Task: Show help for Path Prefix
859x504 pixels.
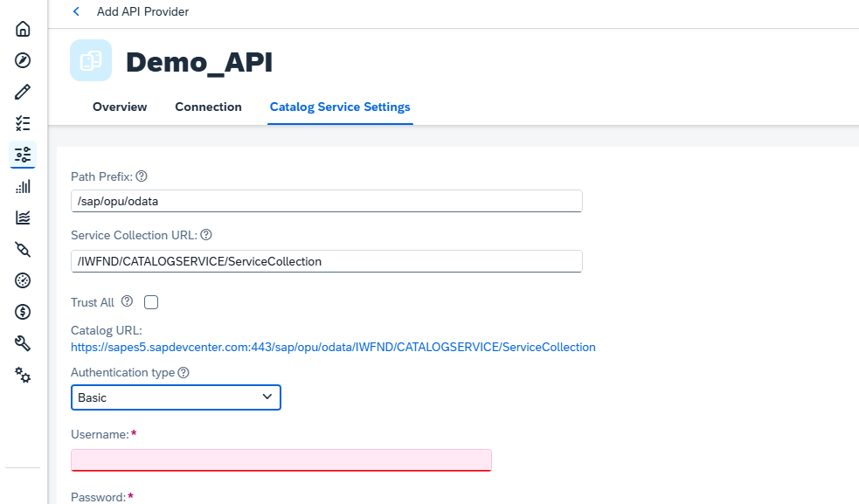Action: pos(142,176)
